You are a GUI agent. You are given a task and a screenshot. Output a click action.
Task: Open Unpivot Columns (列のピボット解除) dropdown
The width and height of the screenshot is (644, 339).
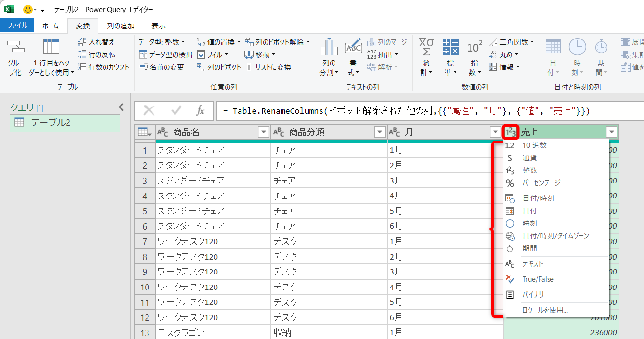click(277, 42)
